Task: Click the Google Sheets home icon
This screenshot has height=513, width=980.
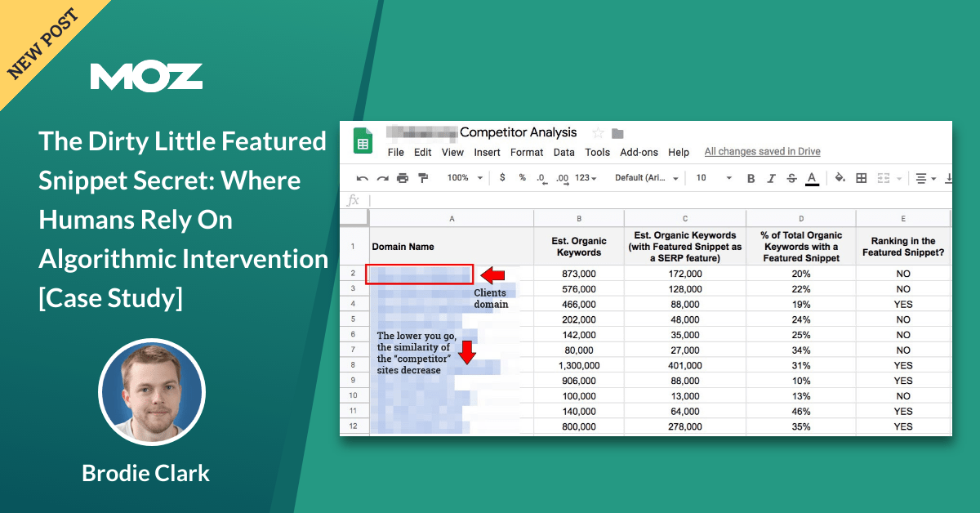Action: tap(362, 142)
